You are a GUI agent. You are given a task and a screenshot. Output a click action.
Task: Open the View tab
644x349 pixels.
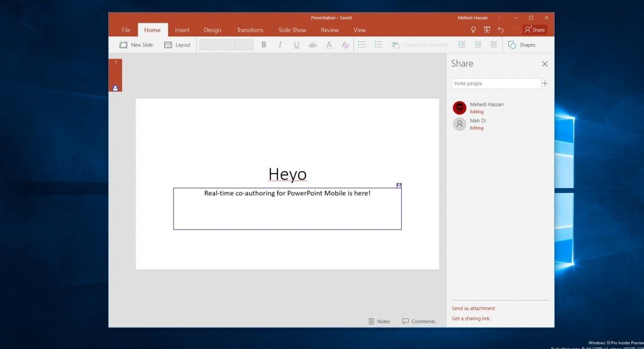[359, 30]
